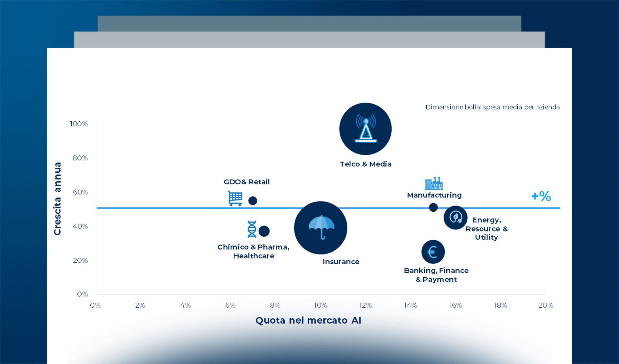
Task: Select the Telco & Media antenna icon
Action: [365, 129]
